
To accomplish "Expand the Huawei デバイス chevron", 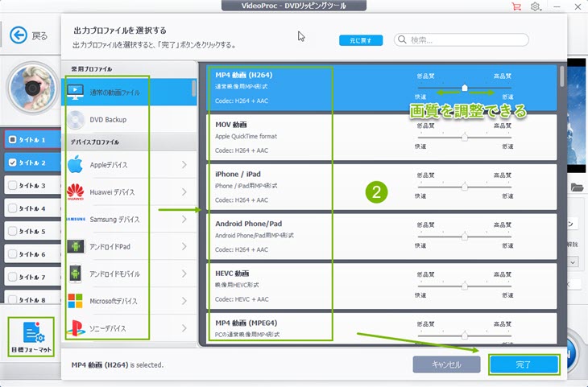I will click(x=184, y=191).
